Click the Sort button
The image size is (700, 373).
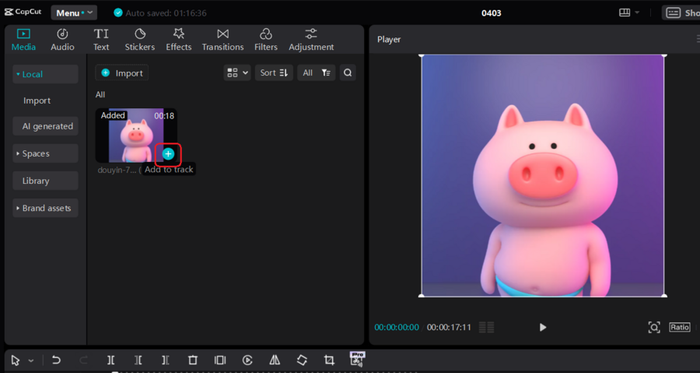tap(274, 73)
